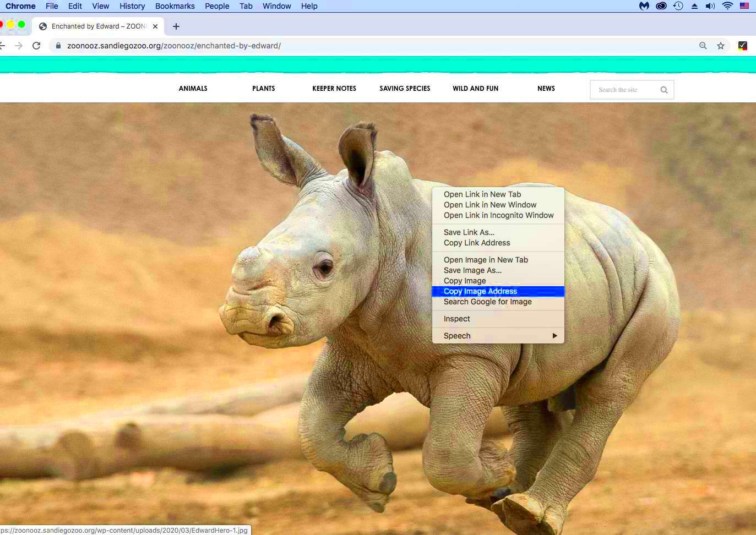Choose Open Link in Incognito Window
This screenshot has height=535, width=756.
coord(498,215)
